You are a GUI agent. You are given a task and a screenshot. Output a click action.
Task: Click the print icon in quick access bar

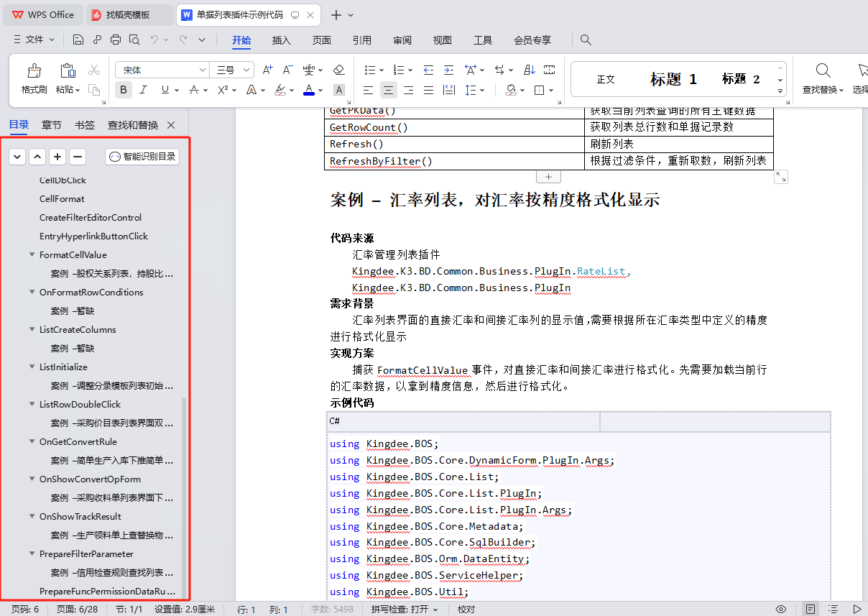pyautogui.click(x=115, y=40)
